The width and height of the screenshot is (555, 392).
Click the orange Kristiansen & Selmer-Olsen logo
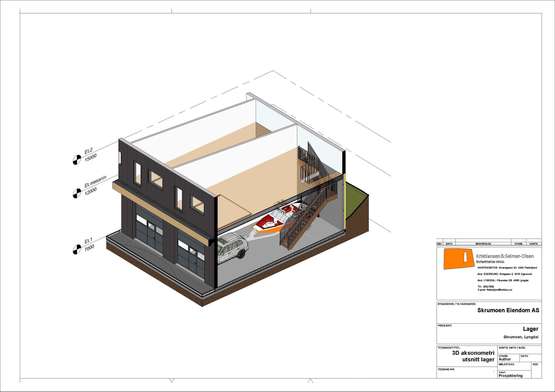459,259
